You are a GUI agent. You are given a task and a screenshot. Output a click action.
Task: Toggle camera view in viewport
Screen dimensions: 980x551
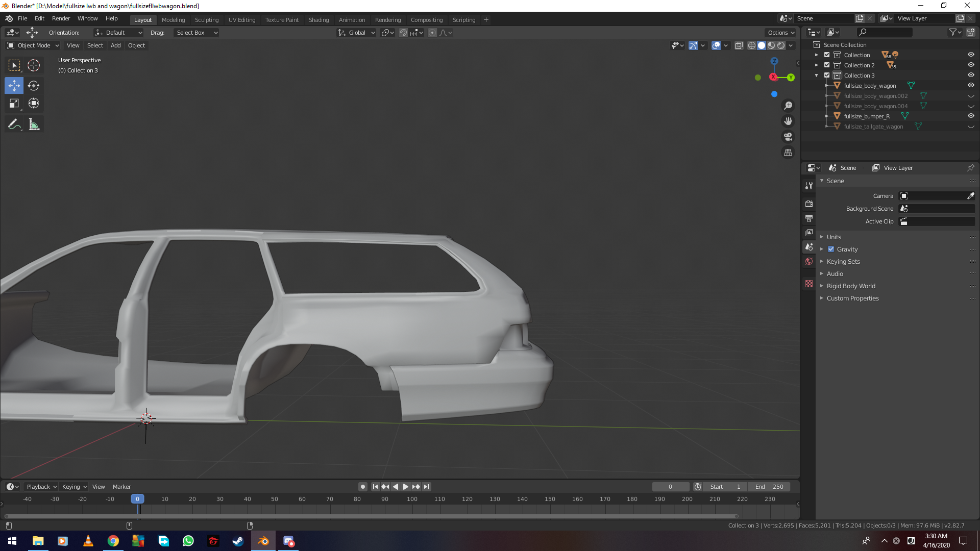coord(788,137)
